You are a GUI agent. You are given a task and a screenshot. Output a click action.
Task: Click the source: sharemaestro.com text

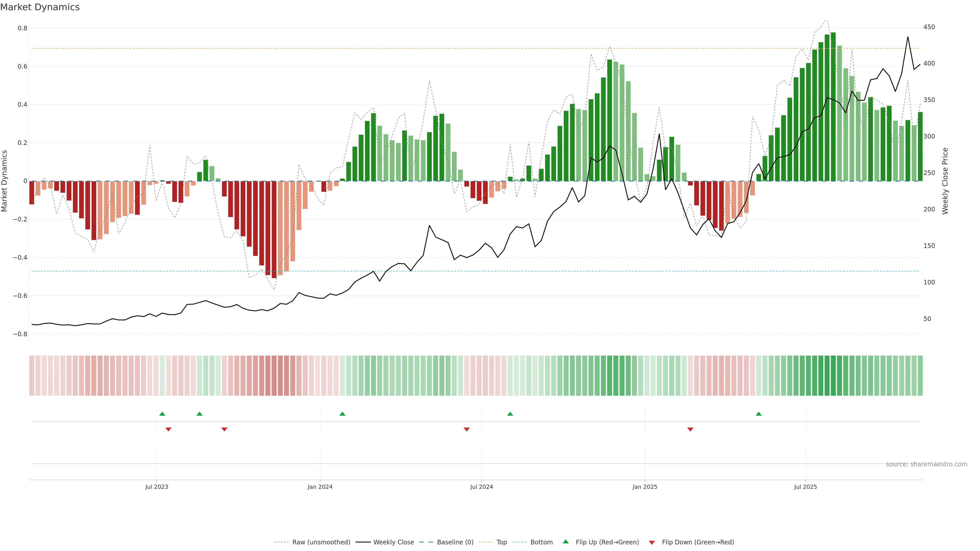point(926,464)
